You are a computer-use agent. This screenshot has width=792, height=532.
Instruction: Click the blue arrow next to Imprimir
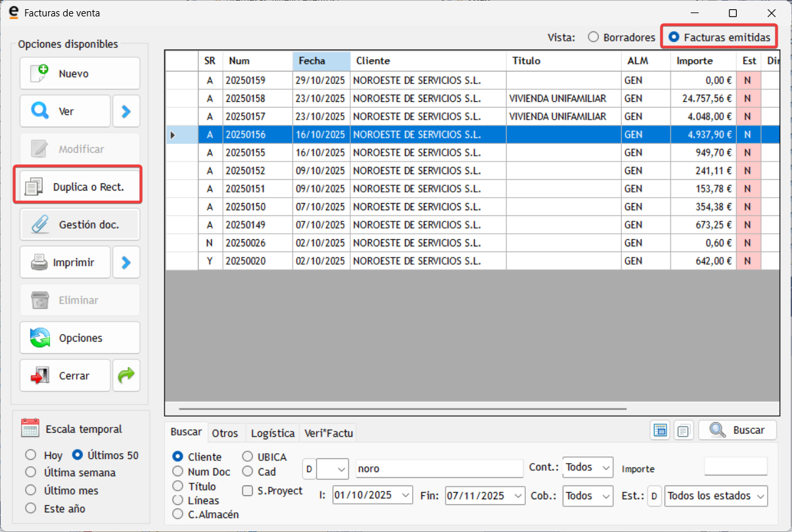tap(126, 263)
